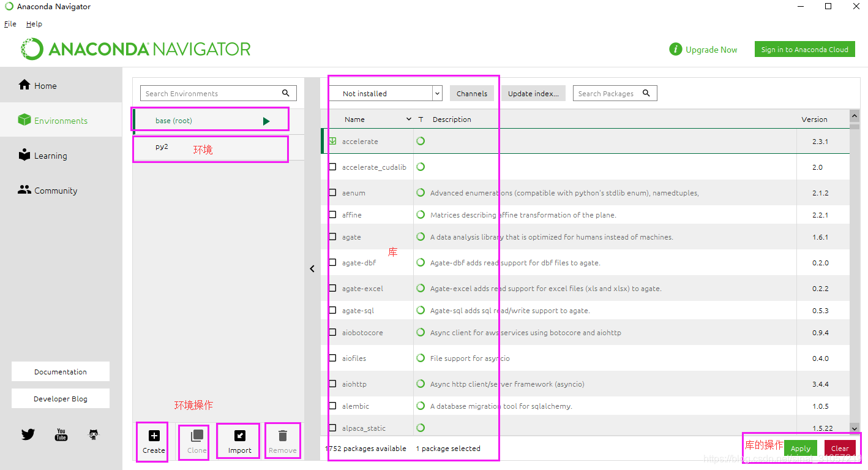
Task: Click the Upgrade Now info icon
Action: click(676, 50)
